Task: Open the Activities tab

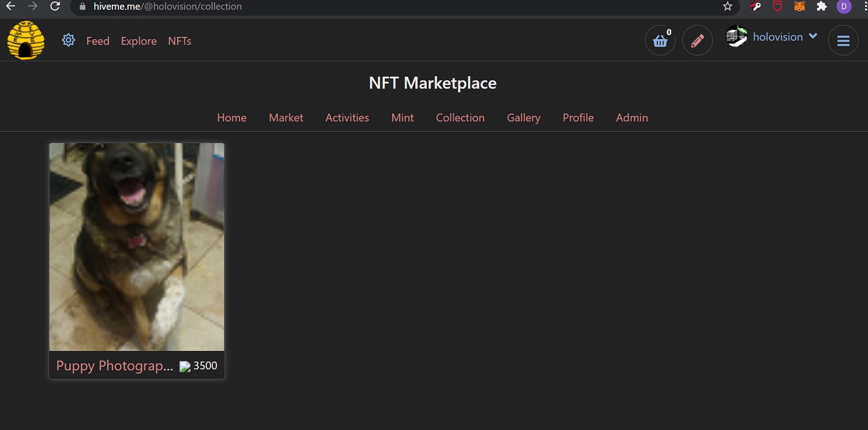Action: click(347, 117)
